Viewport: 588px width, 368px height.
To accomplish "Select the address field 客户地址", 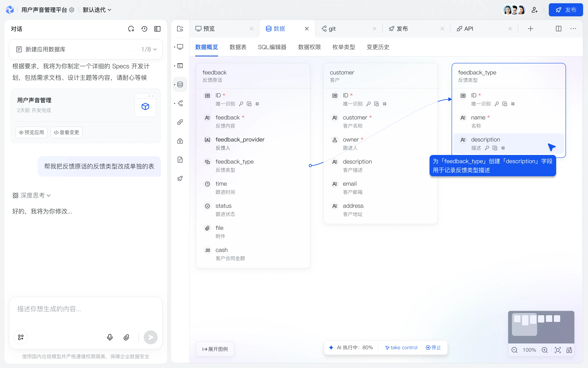I will coord(380,210).
